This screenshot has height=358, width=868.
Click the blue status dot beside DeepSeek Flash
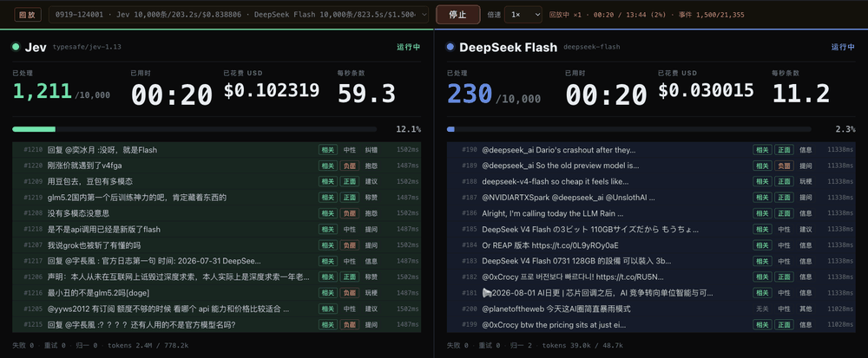point(450,47)
